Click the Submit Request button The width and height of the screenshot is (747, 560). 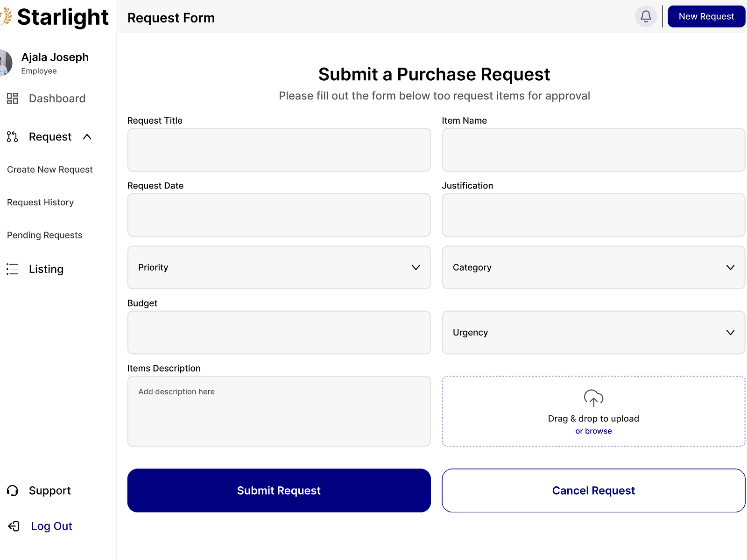click(279, 490)
